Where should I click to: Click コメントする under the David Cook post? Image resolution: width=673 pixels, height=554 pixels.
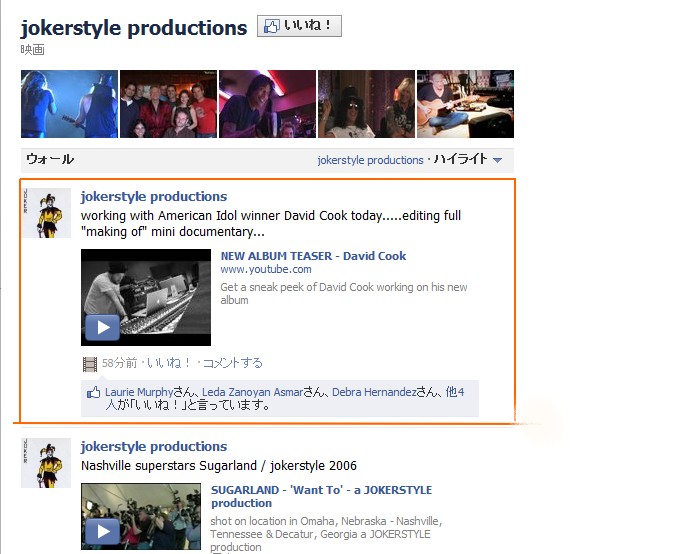(232, 363)
